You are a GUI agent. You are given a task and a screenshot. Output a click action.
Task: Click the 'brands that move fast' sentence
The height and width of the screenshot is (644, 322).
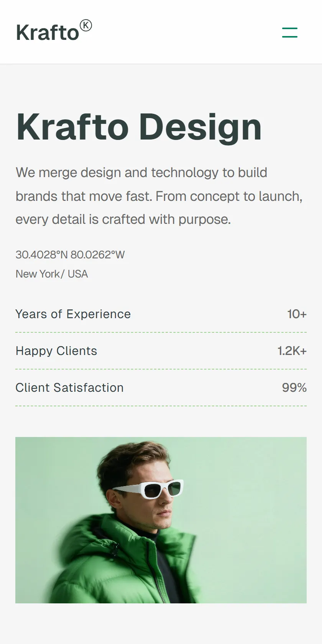(x=84, y=196)
